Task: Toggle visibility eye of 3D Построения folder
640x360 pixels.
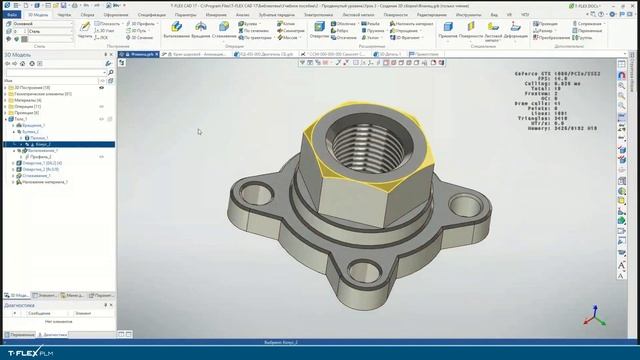Action: pyautogui.click(x=102, y=87)
